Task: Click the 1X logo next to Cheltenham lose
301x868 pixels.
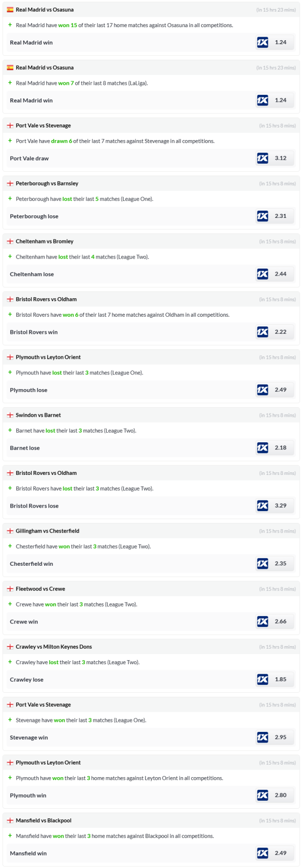Action: click(262, 274)
